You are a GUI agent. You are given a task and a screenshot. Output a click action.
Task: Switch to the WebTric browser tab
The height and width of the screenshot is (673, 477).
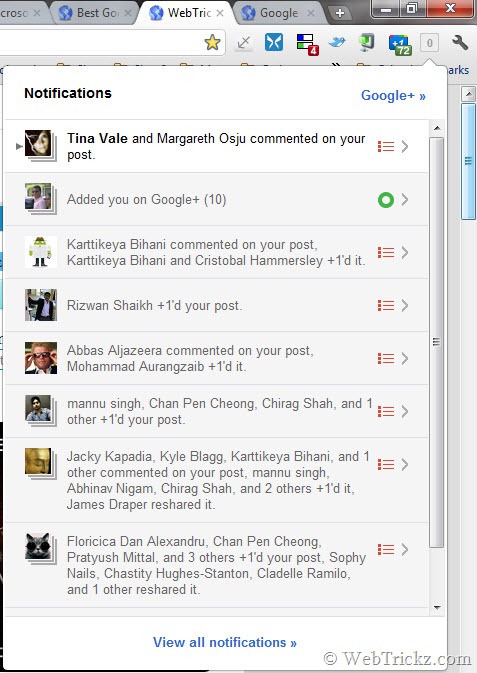pos(187,13)
